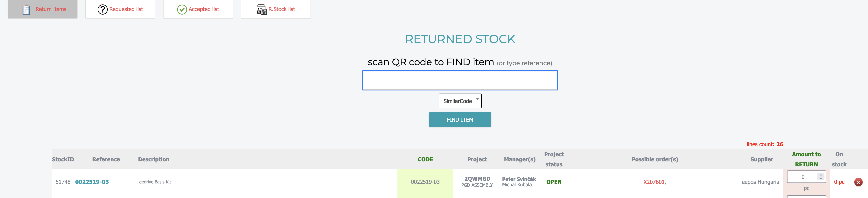Open reference link 0022519-03

click(92, 182)
